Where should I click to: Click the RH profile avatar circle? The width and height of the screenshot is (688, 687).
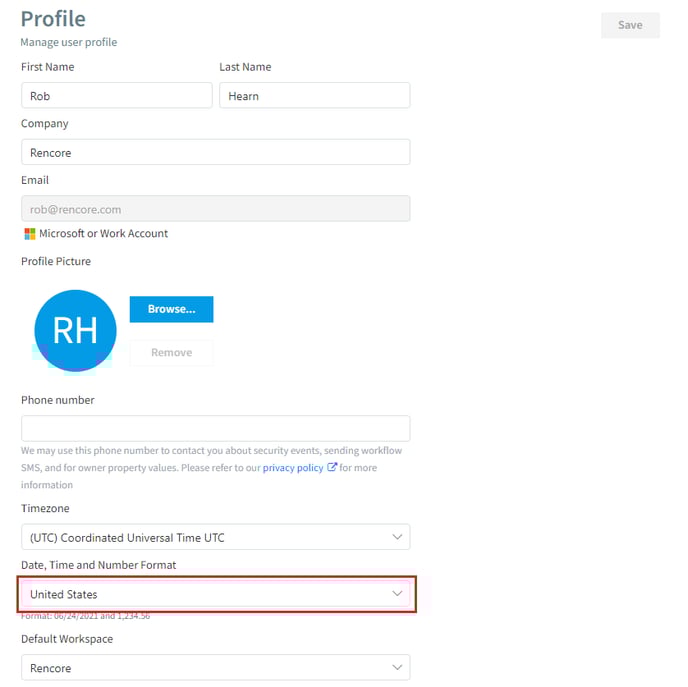[x=75, y=330]
